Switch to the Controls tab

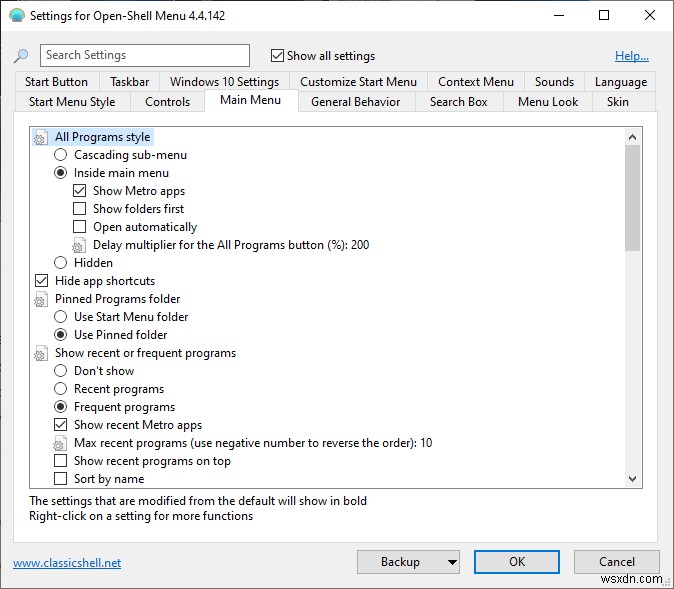(168, 102)
